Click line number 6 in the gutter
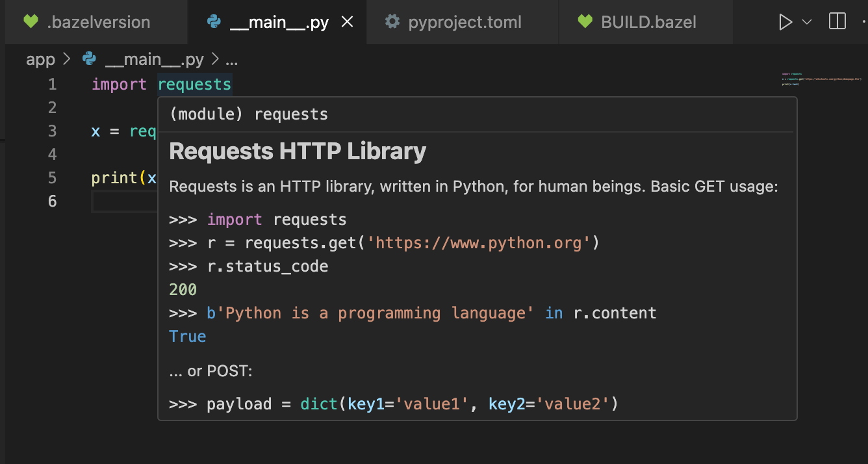The image size is (868, 464). [52, 201]
